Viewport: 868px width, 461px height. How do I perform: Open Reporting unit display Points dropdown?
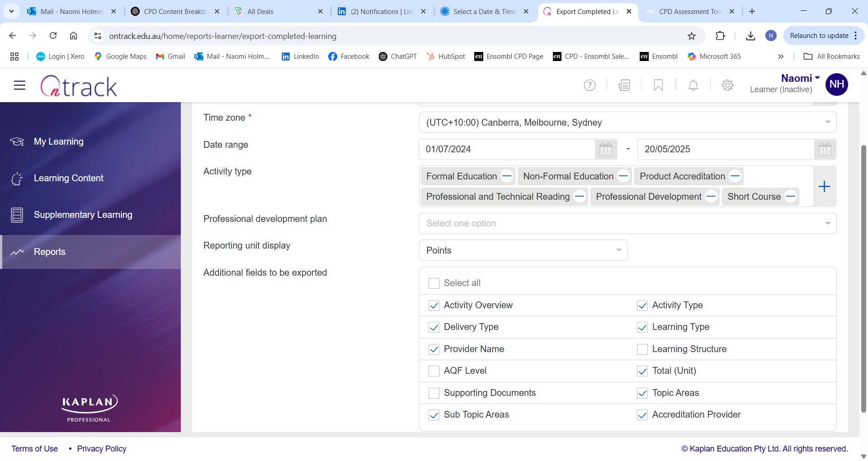(x=523, y=250)
